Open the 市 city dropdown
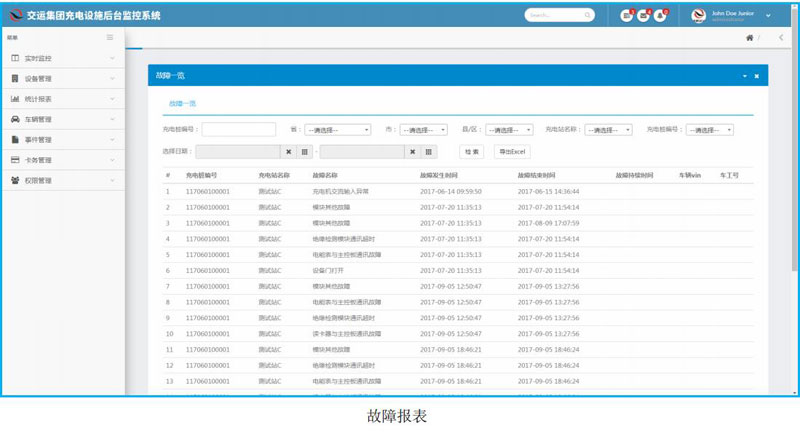This screenshot has height=444, width=800. [423, 130]
